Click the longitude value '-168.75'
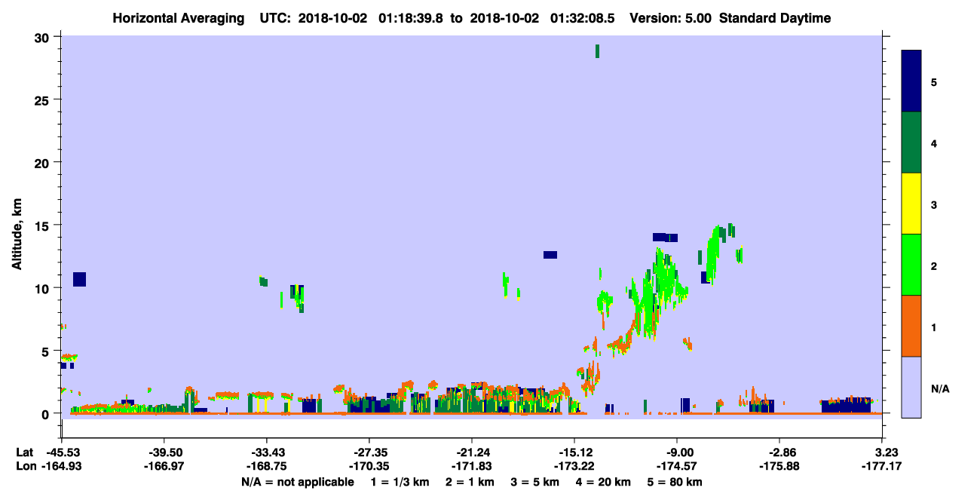The image size is (980, 503). tap(267, 466)
